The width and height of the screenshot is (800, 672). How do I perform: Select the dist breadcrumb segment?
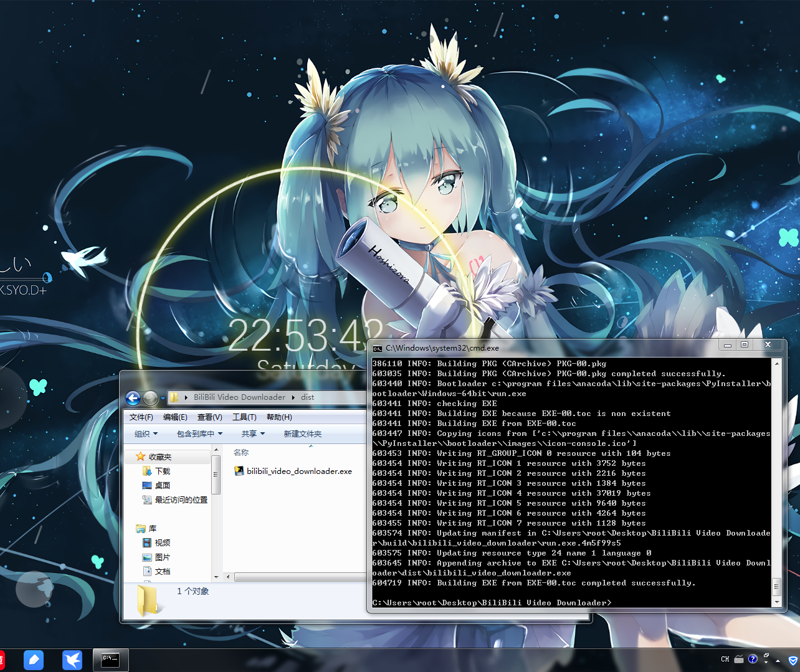click(308, 397)
